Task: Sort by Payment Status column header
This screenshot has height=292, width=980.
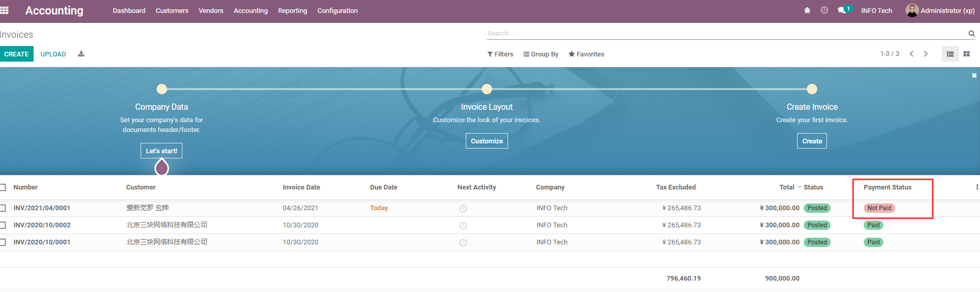Action: [x=887, y=187]
